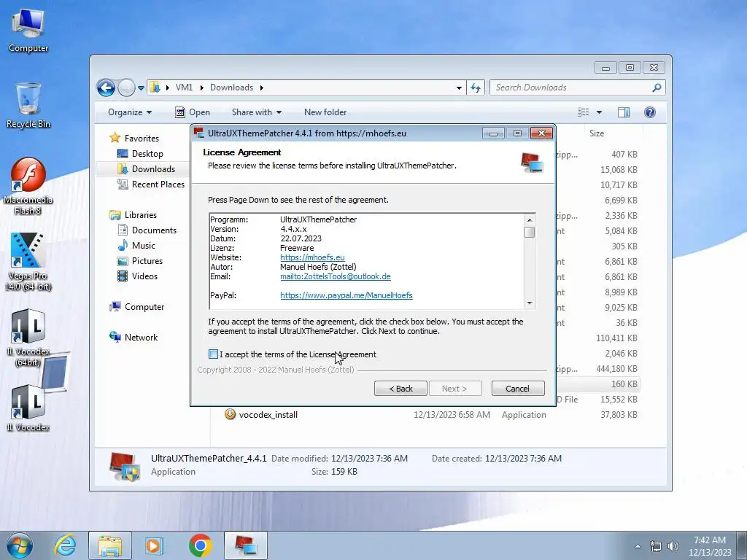Open the https://mhoefs.eu website link
Image resolution: width=747 pixels, height=560 pixels.
click(312, 257)
